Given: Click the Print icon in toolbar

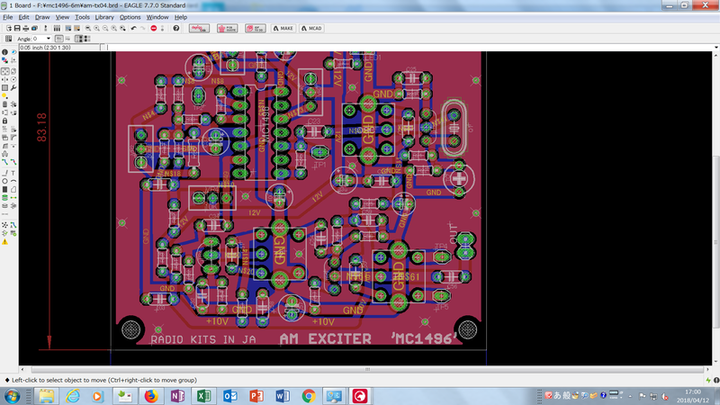Looking at the screenshot, I should point(28,28).
